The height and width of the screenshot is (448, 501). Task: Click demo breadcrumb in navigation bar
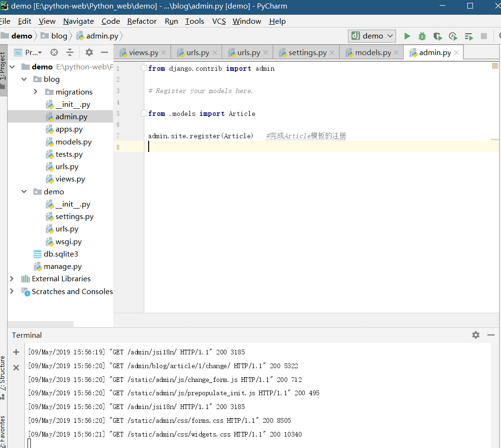click(x=18, y=36)
